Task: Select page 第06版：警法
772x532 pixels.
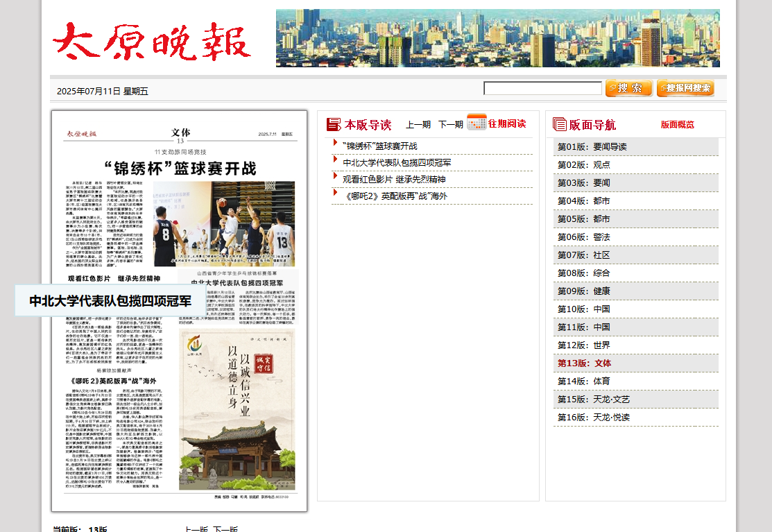Action: tap(584, 237)
